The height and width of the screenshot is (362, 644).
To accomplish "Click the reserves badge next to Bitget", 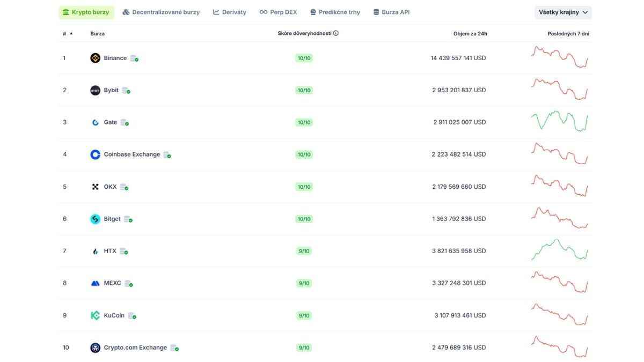I will (x=128, y=219).
